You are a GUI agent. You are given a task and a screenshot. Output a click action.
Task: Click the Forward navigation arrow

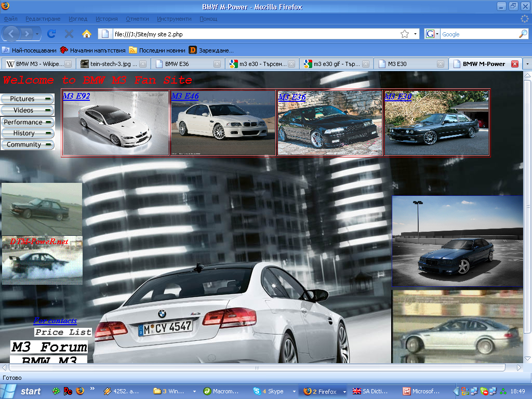coord(26,34)
